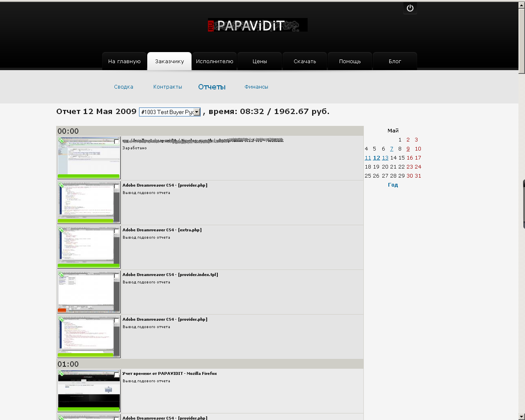This screenshot has width=525, height=420.
Task: Click green activity bar under extra.php thumbnail
Action: pos(89,266)
